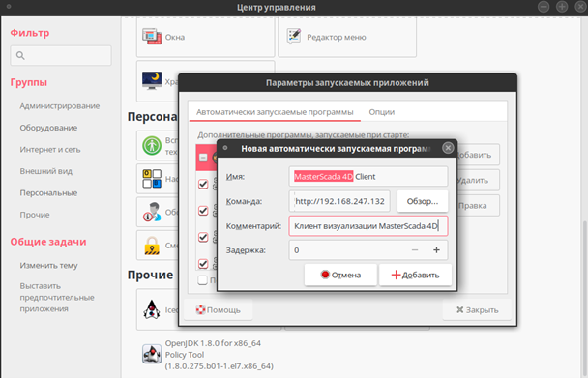Select Автоматически запускаемые программы tab
Viewport: 588px width, 378px height.
point(275,112)
